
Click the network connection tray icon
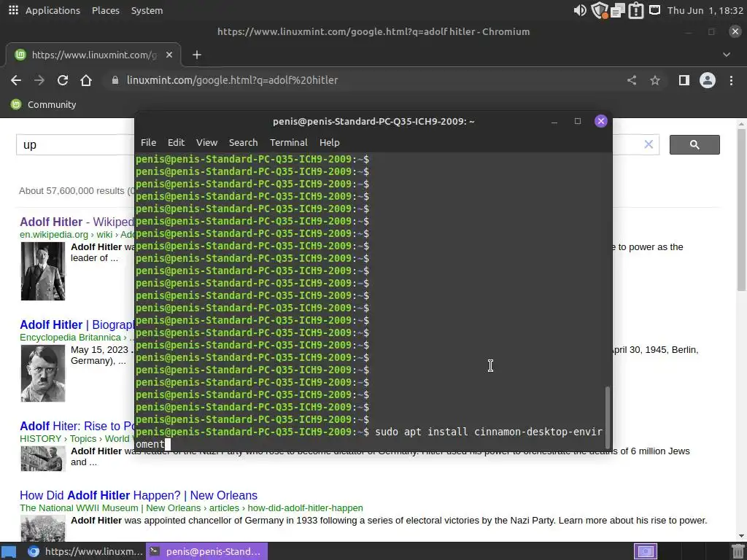point(654,9)
